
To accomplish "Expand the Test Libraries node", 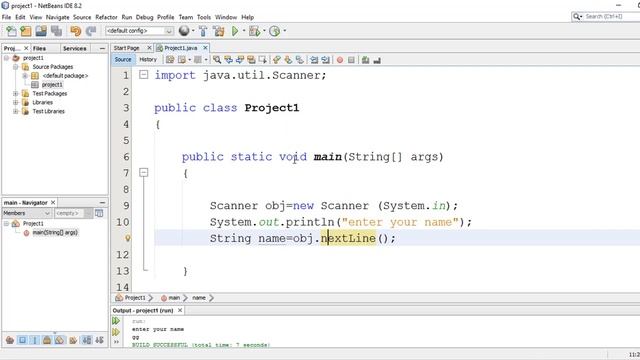I will [16, 111].
